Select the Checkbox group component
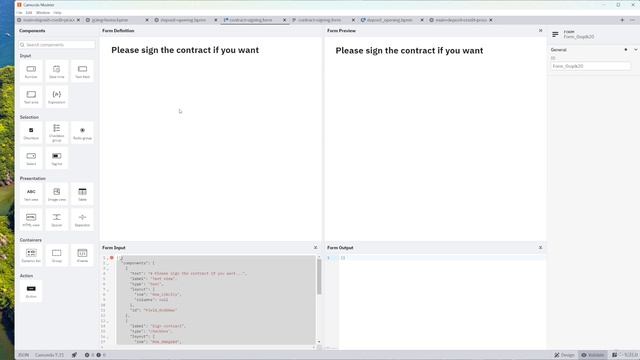 [x=57, y=133]
